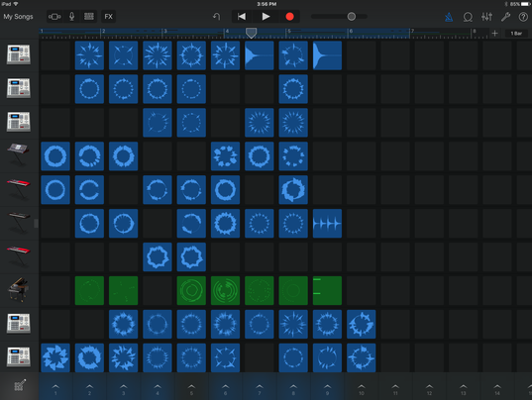
Task: Tap the 3:56 PM clock in status bar
Action: 266,4
